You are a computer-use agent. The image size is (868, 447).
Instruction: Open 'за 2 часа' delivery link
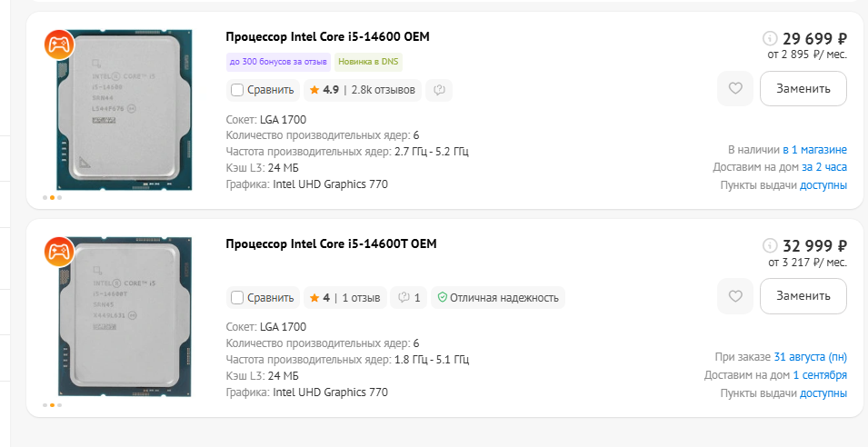pos(824,167)
